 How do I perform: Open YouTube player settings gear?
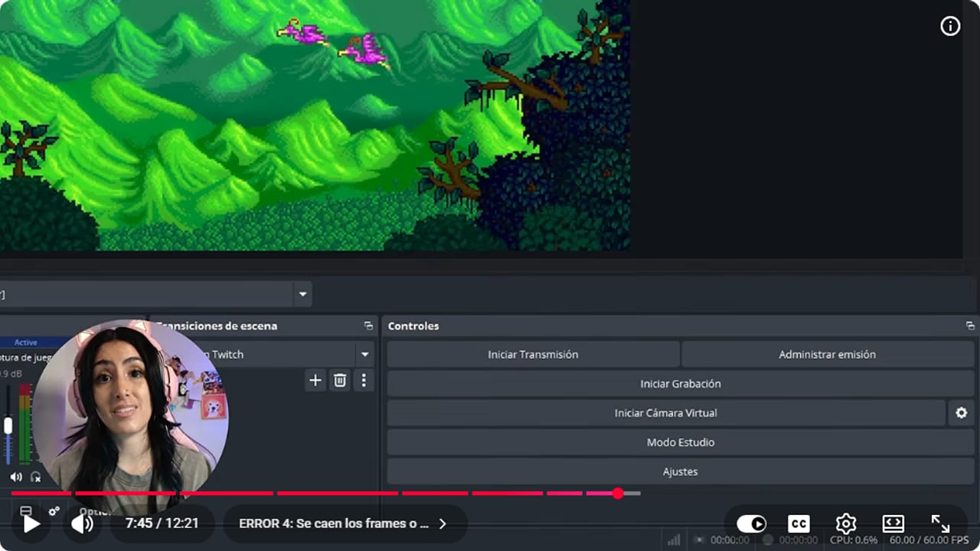845,523
